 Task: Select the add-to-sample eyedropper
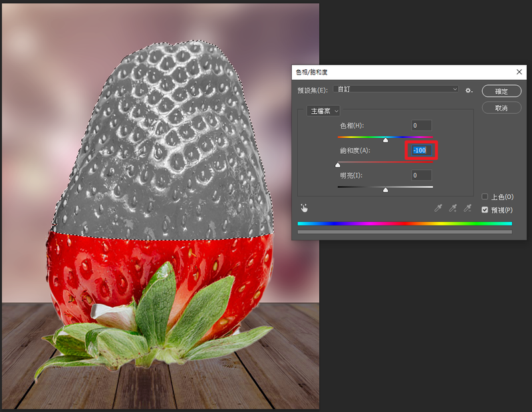click(x=452, y=208)
